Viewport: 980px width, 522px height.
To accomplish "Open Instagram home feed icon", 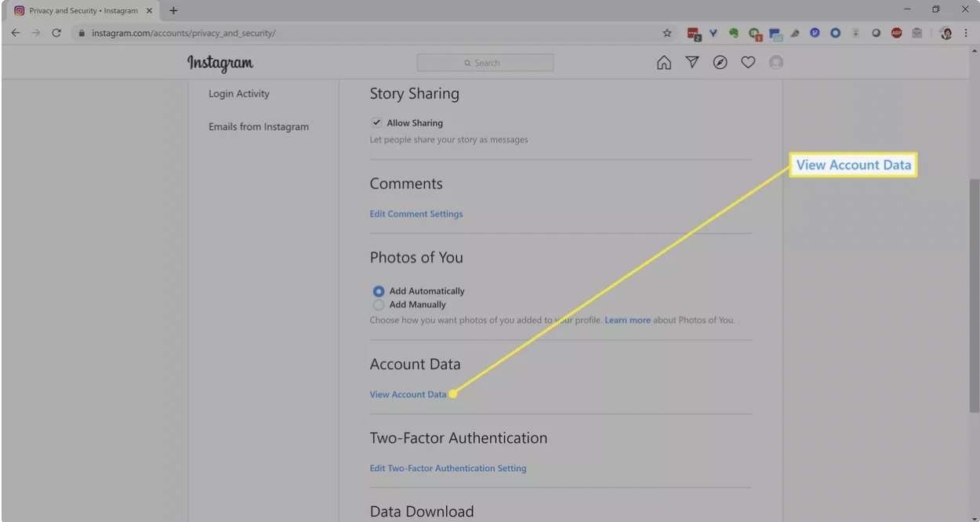I will click(664, 63).
